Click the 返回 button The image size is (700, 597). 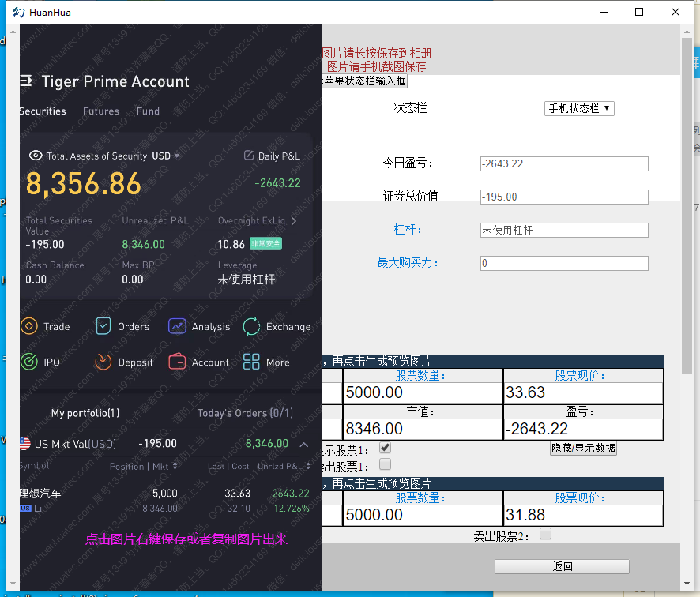[562, 567]
